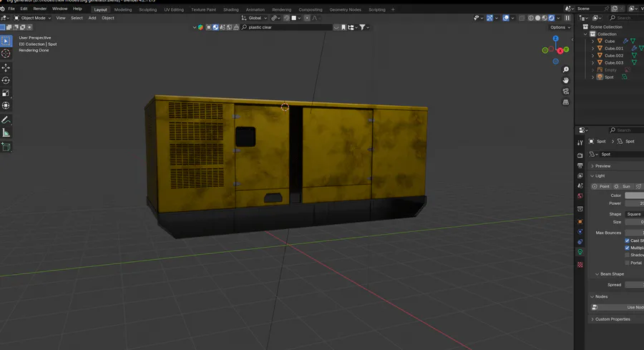The height and width of the screenshot is (350, 644).
Task: Select the Cursor tool
Action: pos(6,54)
